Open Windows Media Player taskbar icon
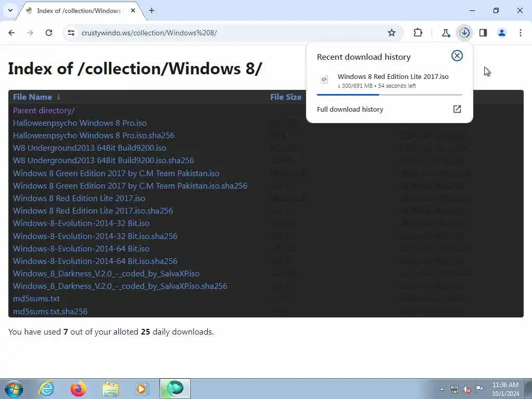Viewport: 532px width, 399px height. pos(142,389)
